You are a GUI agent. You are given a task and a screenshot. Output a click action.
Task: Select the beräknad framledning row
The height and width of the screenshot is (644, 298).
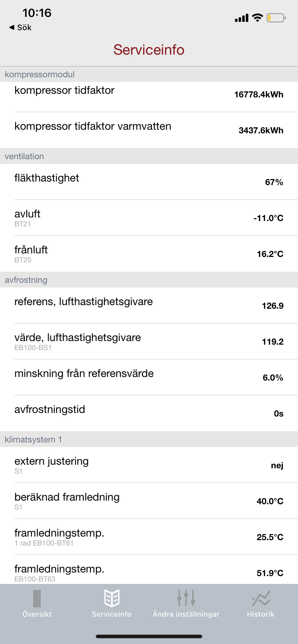(x=149, y=501)
